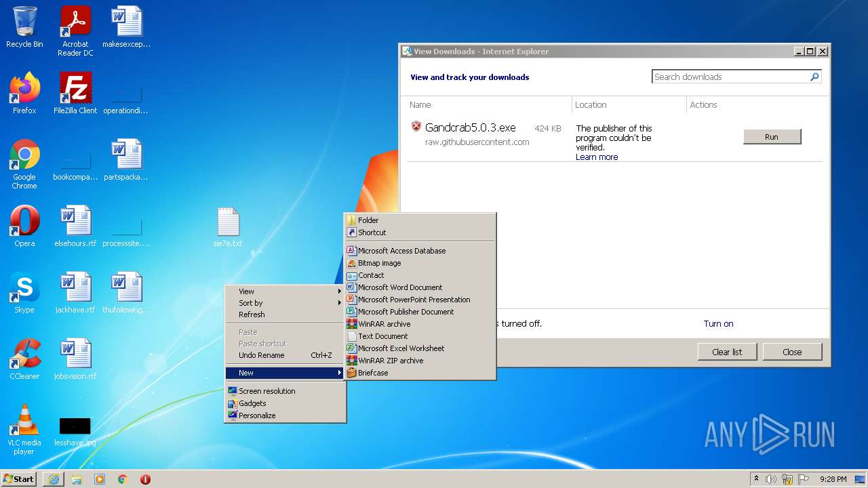The image size is (868, 488).
Task: Click the search magnifier icon
Action: (814, 77)
